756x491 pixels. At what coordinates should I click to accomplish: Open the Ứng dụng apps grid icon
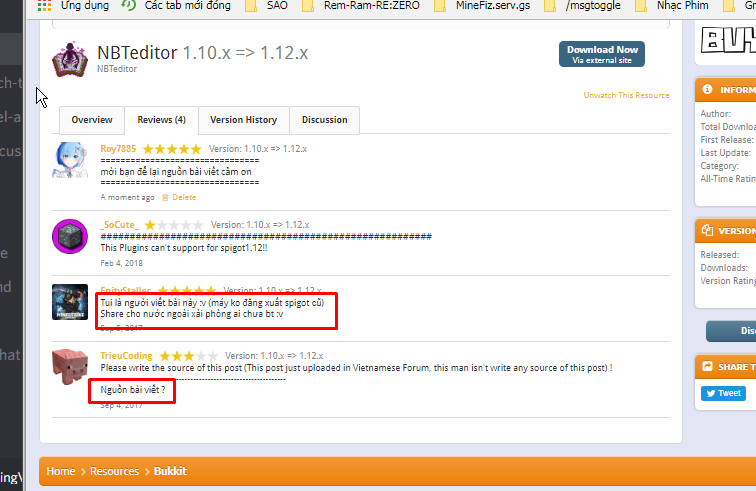(44, 5)
